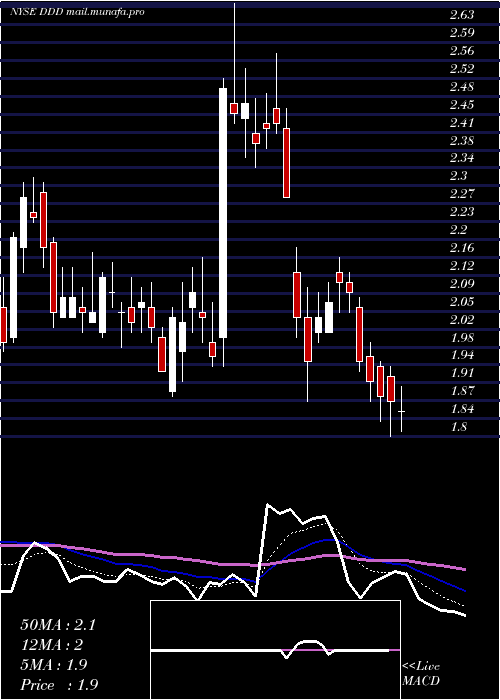Select the 1.94 price axis label

click(462, 355)
